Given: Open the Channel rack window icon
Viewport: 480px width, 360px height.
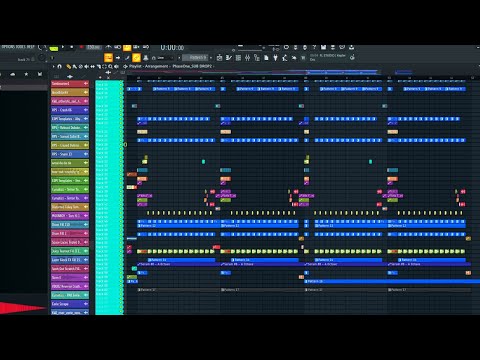Looking at the screenshot, I should coord(238,58).
